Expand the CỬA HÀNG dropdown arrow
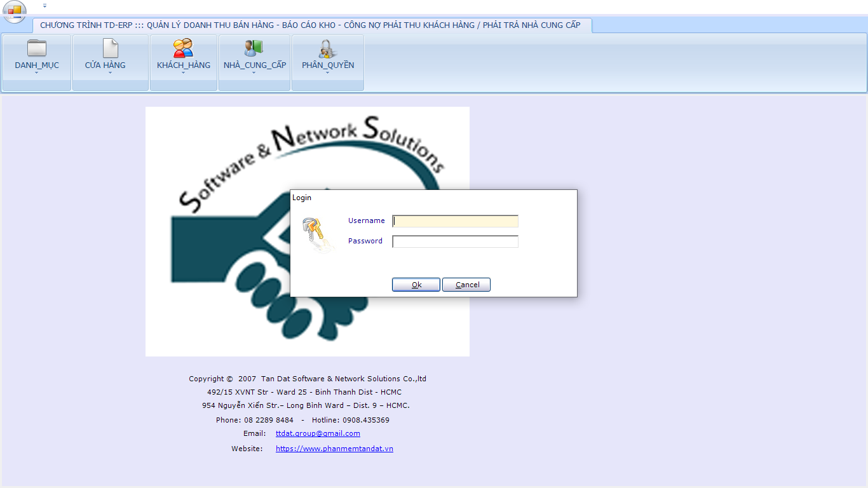 click(110, 73)
